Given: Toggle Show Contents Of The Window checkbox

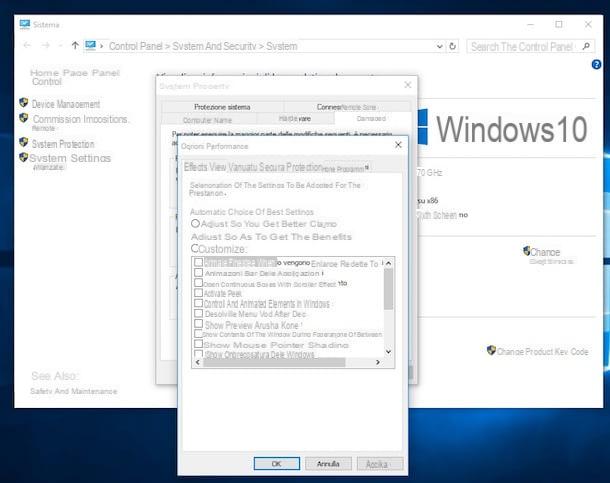Looking at the screenshot, I should (x=198, y=334).
